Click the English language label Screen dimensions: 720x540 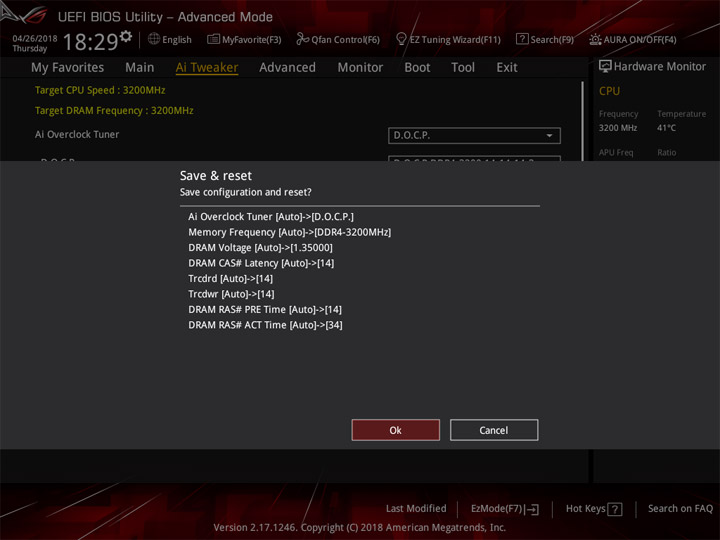[x=177, y=39]
